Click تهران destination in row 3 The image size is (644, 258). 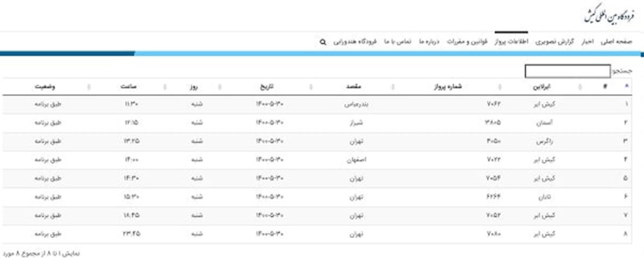(x=356, y=141)
